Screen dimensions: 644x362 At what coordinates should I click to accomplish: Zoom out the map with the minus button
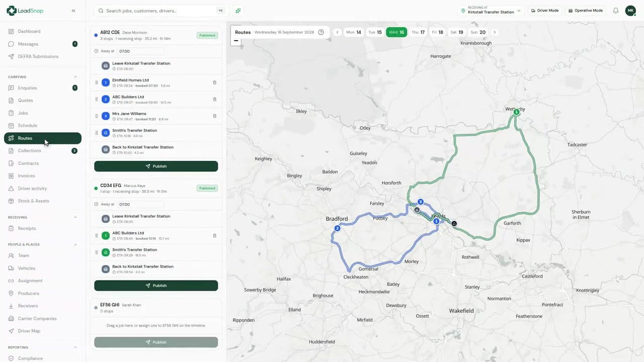236,41
